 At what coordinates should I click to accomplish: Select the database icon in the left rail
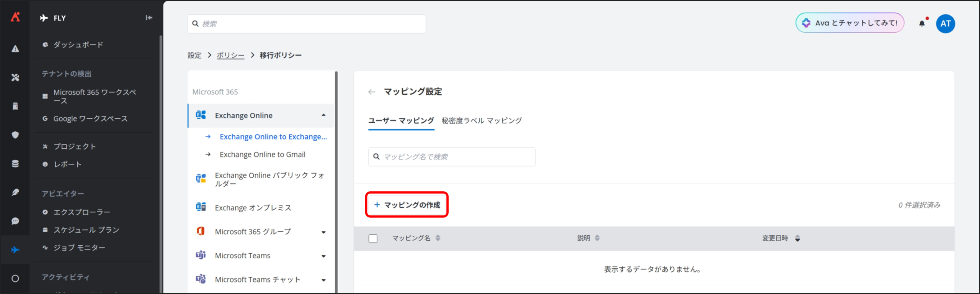click(15, 164)
